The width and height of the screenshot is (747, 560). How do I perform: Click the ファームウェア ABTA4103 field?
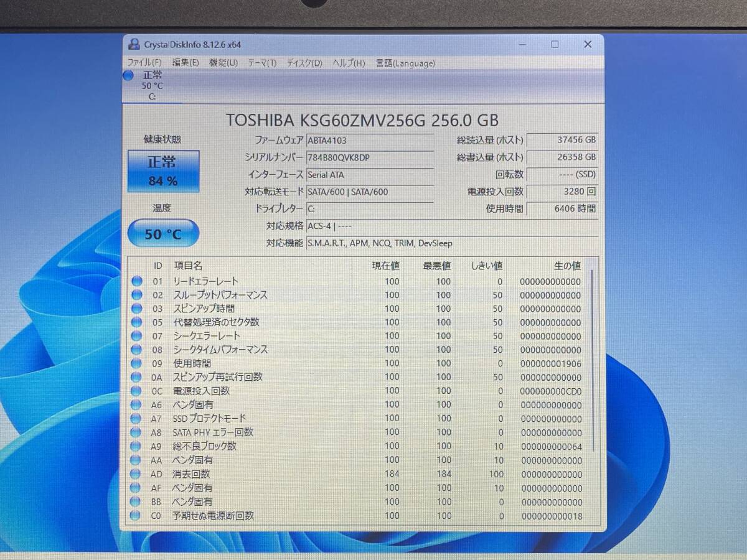point(370,140)
